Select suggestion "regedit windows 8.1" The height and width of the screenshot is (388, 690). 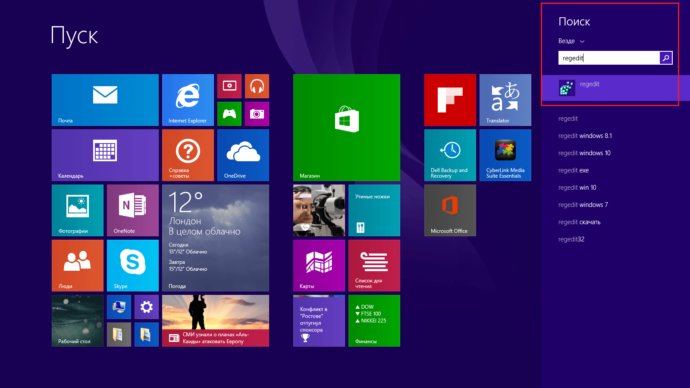[585, 135]
